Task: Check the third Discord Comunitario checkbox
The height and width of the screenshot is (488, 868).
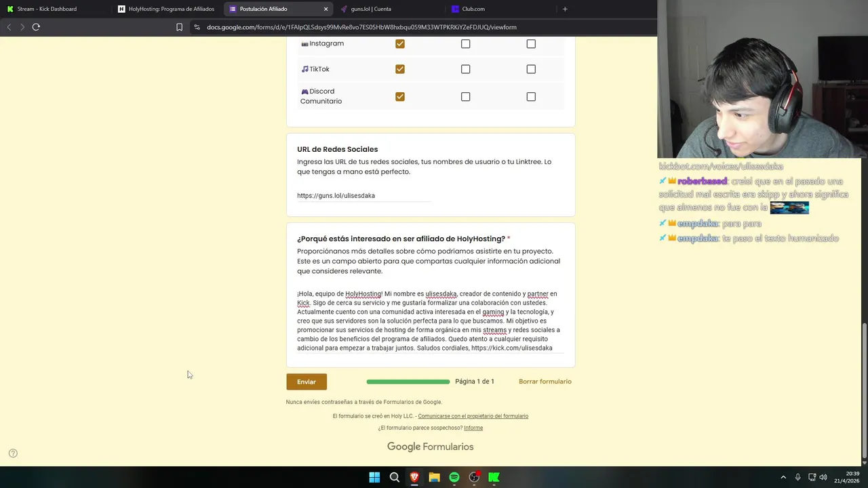Action: point(531,97)
